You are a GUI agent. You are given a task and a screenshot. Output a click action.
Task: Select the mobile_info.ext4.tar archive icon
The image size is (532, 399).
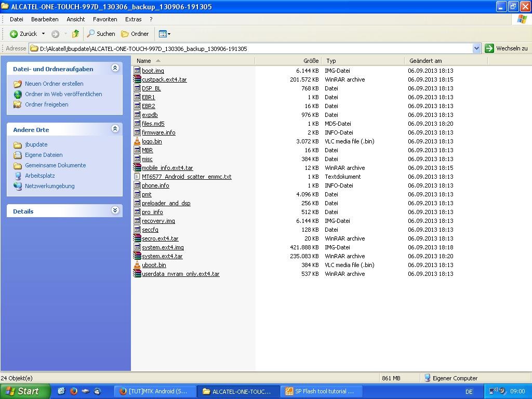click(x=137, y=168)
